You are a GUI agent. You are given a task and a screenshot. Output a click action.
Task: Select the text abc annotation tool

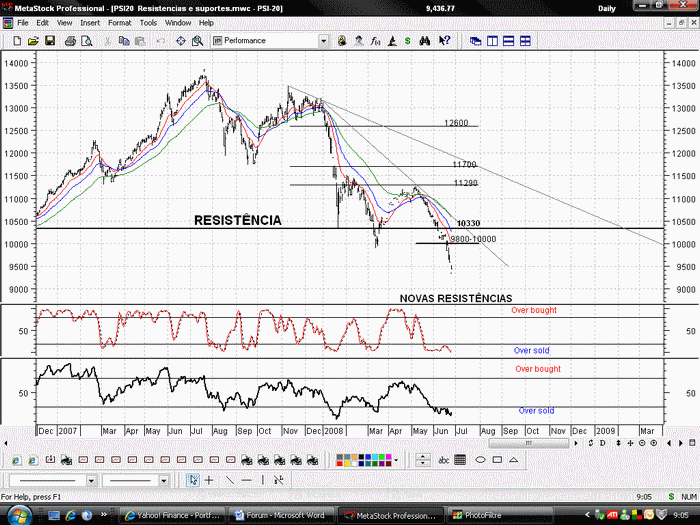coord(443,460)
